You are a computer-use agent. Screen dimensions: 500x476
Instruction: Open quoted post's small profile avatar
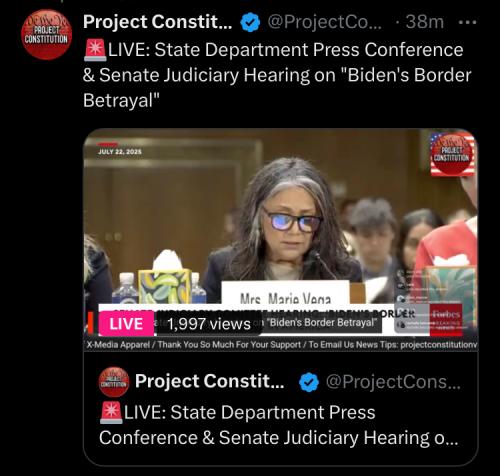(x=114, y=382)
